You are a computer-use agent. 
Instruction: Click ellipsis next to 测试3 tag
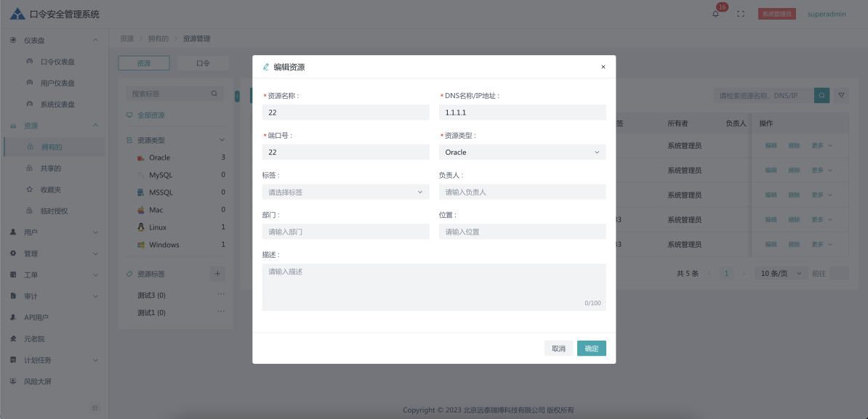pyautogui.click(x=221, y=294)
